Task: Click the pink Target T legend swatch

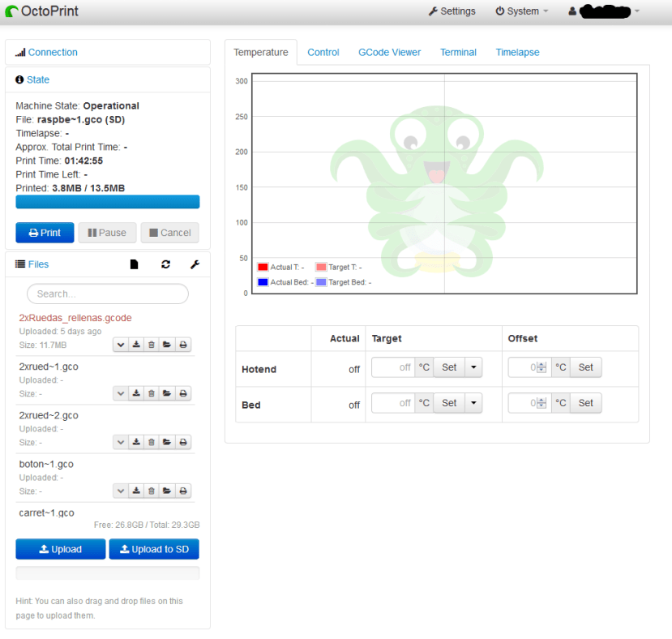Action: [321, 267]
